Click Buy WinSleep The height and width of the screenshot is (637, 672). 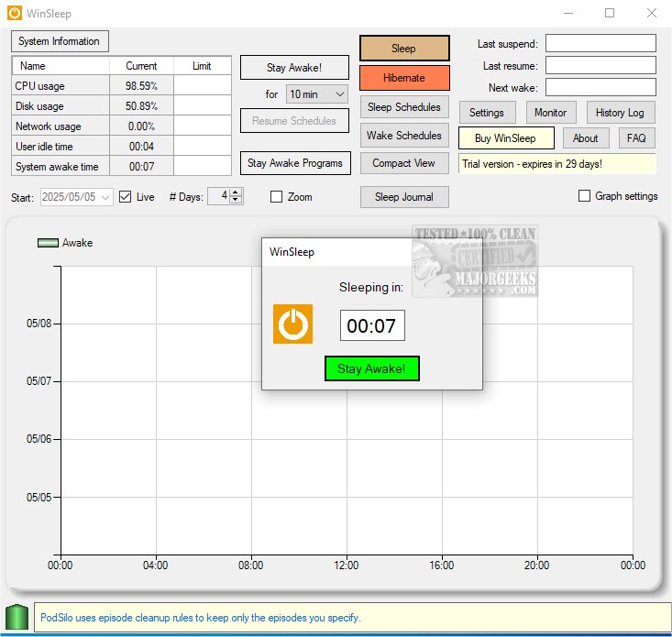(x=506, y=137)
